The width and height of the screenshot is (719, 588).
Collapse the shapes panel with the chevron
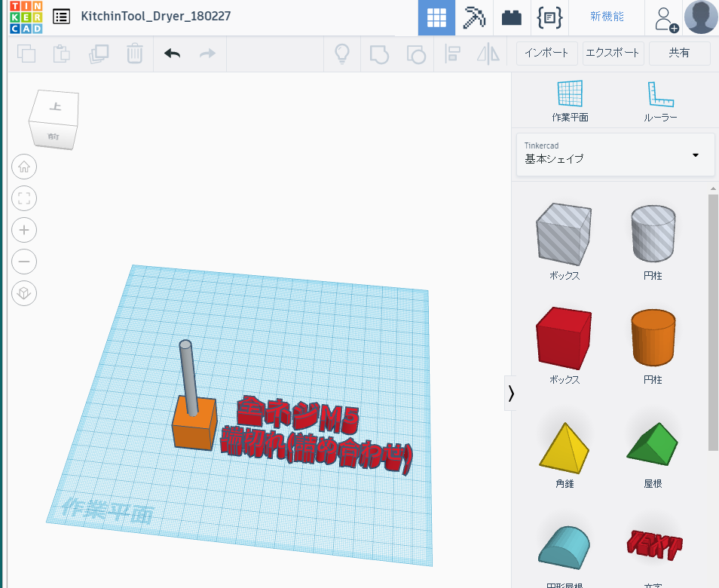pyautogui.click(x=510, y=393)
